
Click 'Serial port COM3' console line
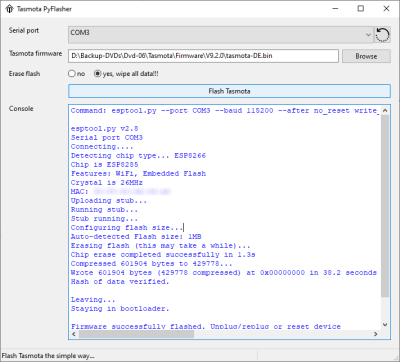tap(107, 138)
